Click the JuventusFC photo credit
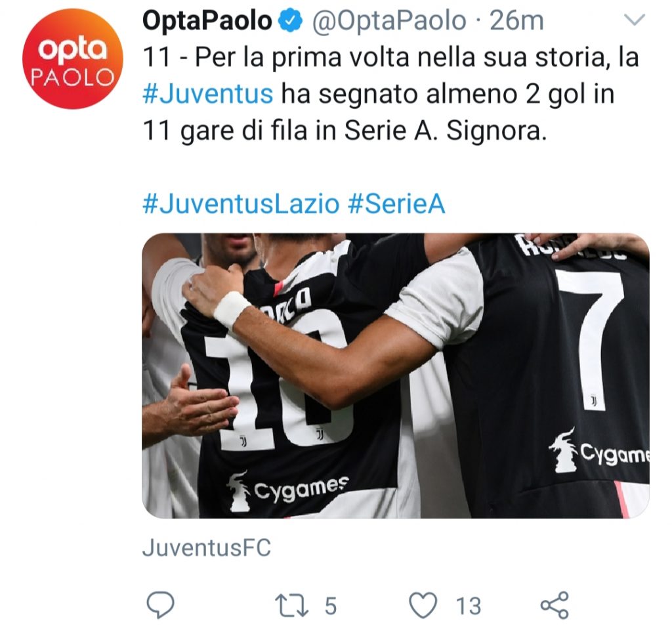 click(206, 547)
